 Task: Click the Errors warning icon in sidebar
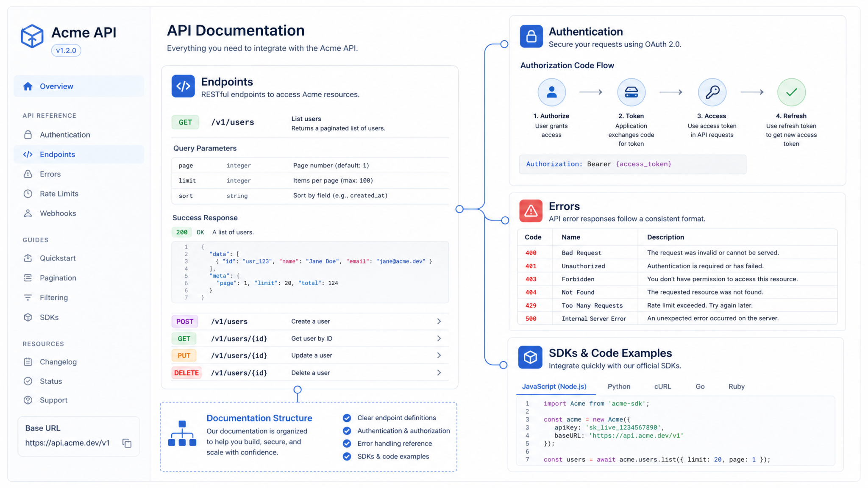(28, 174)
